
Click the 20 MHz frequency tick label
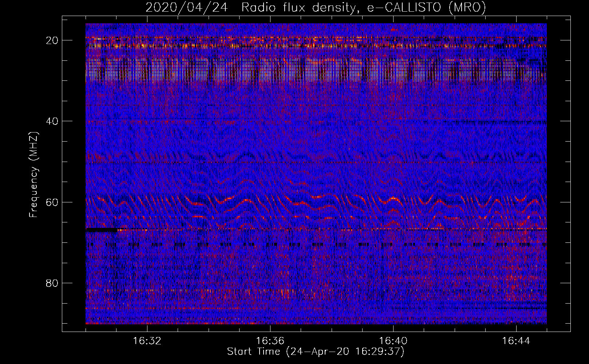[52, 40]
